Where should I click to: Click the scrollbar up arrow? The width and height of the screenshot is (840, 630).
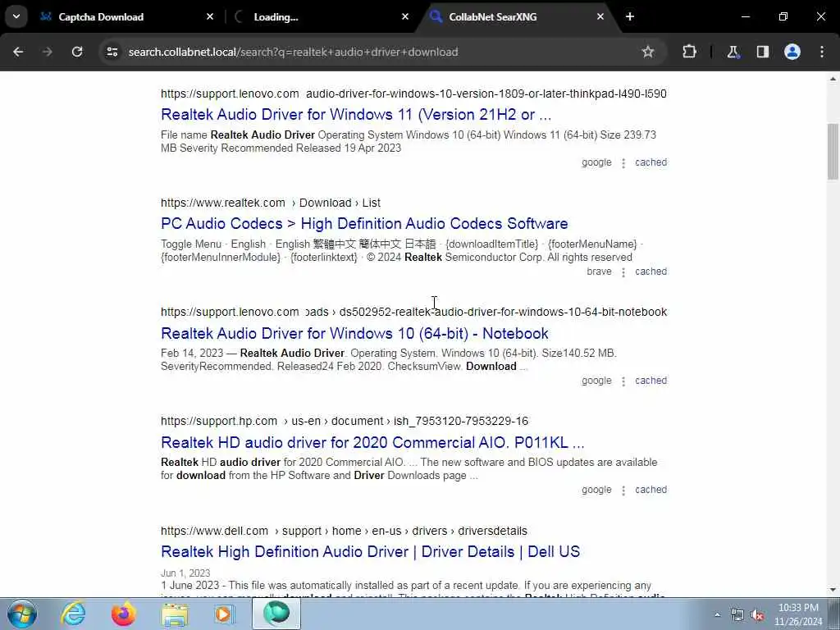pyautogui.click(x=833, y=80)
